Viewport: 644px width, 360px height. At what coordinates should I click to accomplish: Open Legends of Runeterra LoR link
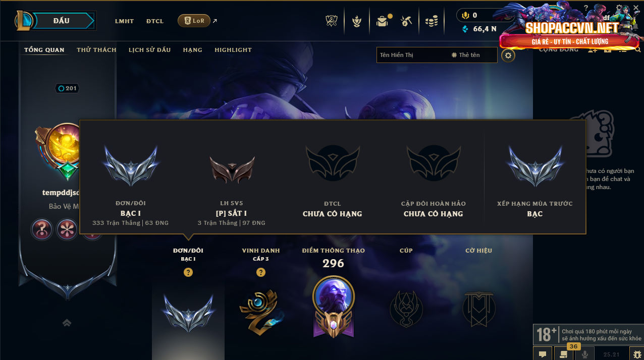194,21
